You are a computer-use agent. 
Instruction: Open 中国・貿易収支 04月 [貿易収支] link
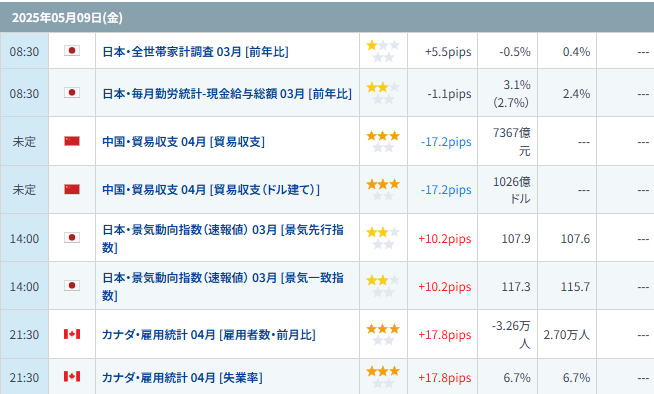[184, 142]
